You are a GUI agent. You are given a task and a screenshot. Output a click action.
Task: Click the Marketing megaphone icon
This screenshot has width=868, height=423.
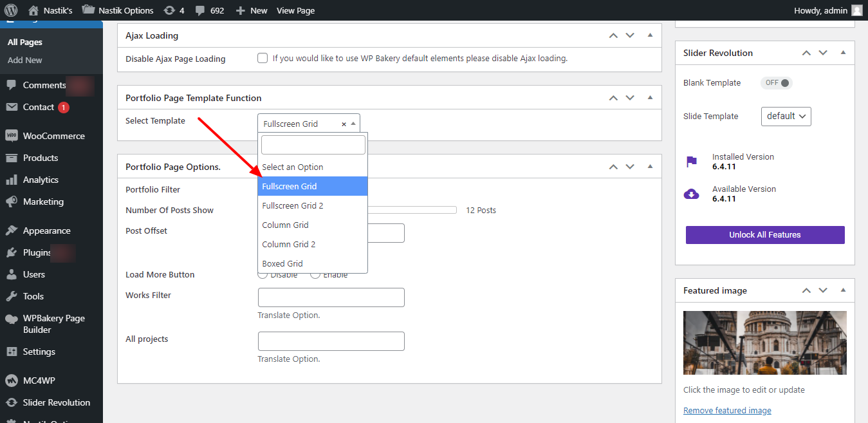coord(11,202)
